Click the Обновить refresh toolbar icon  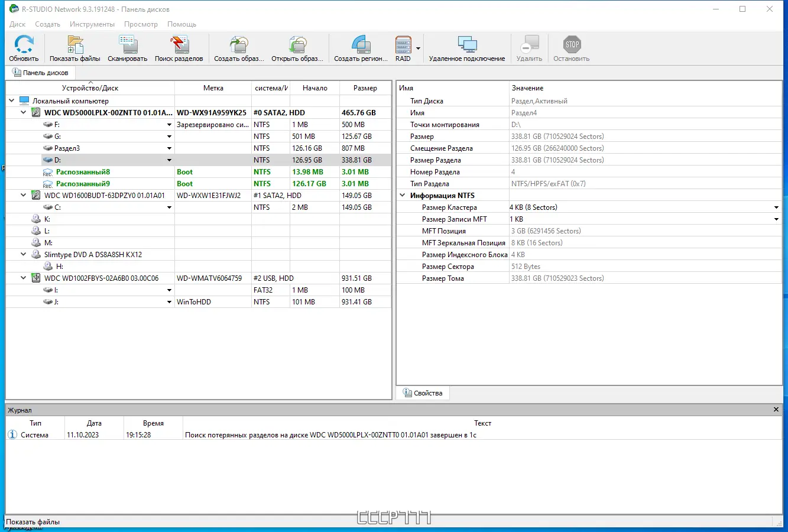[x=24, y=45]
